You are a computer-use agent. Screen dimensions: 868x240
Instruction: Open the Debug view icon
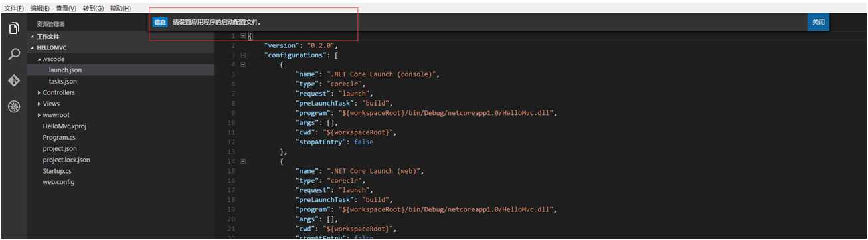(x=13, y=106)
